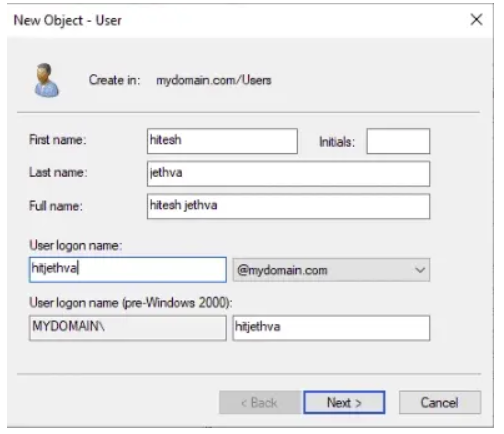The height and width of the screenshot is (434, 504).
Task: Click into the First name field
Action: click(x=222, y=141)
